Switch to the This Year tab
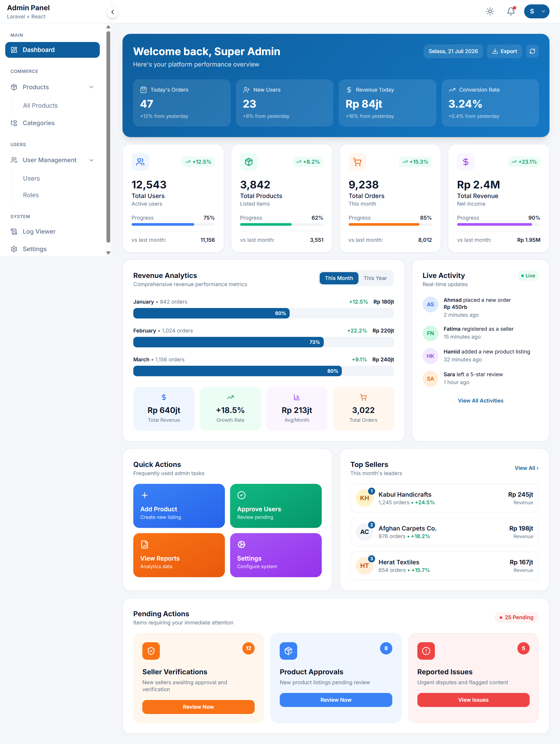The image size is (560, 744). (x=375, y=278)
